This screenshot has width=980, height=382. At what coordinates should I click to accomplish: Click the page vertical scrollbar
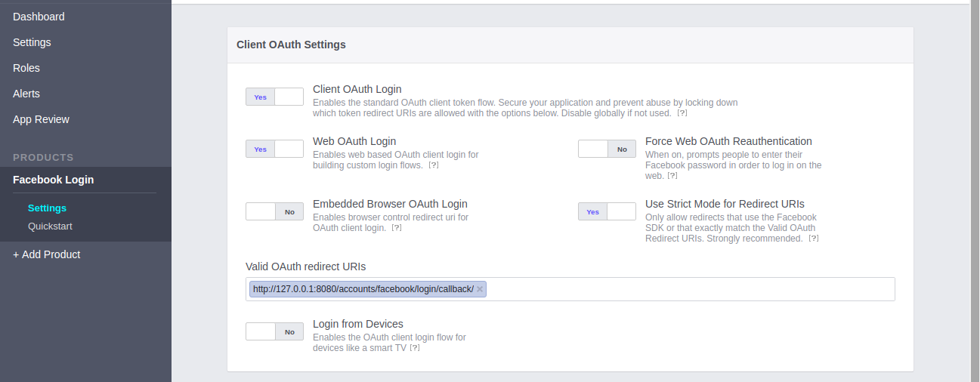[x=974, y=191]
